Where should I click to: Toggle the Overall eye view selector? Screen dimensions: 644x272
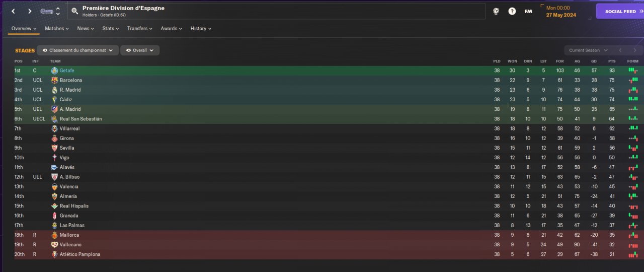click(140, 50)
